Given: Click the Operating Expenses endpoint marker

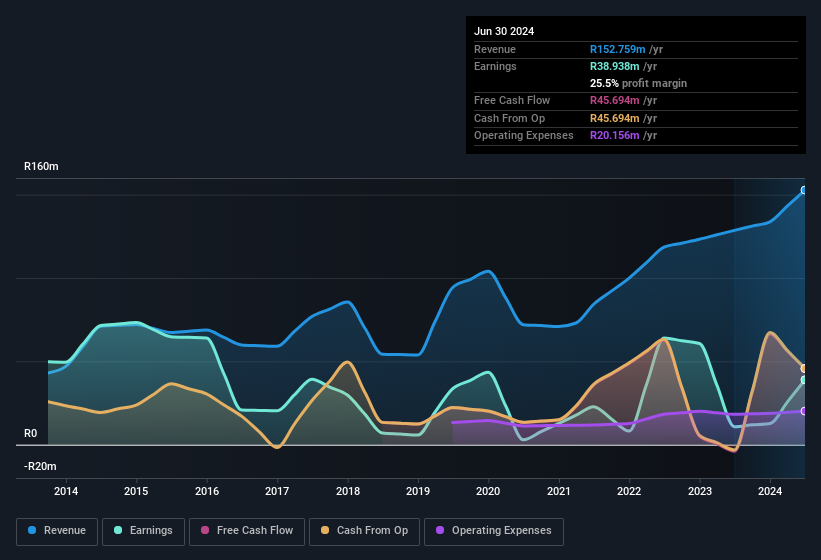Looking at the screenshot, I should (804, 411).
